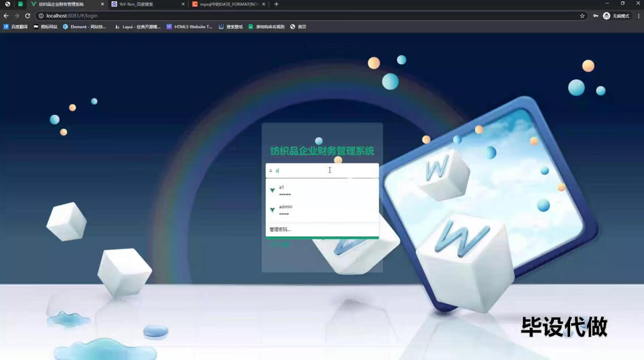Reload the current page
Viewport: 644px width, 360px height.
[28, 16]
